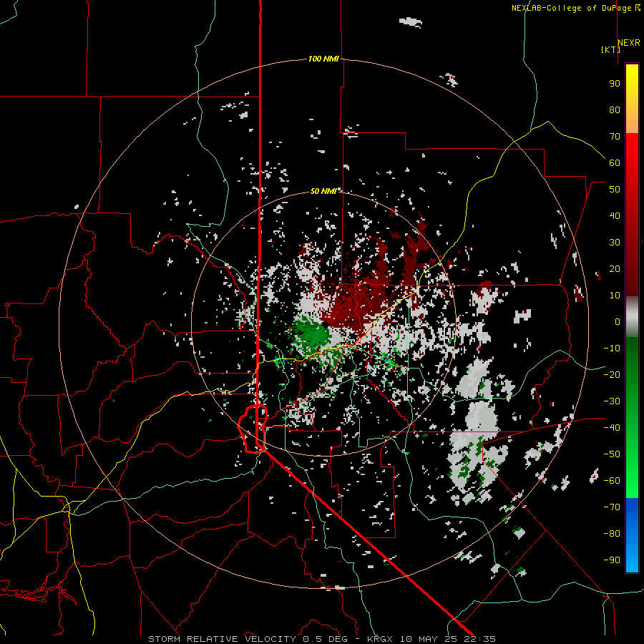Screen dimensions: 644x644
Task: Select the 0 value on velocity scale
Action: pyautogui.click(x=618, y=321)
